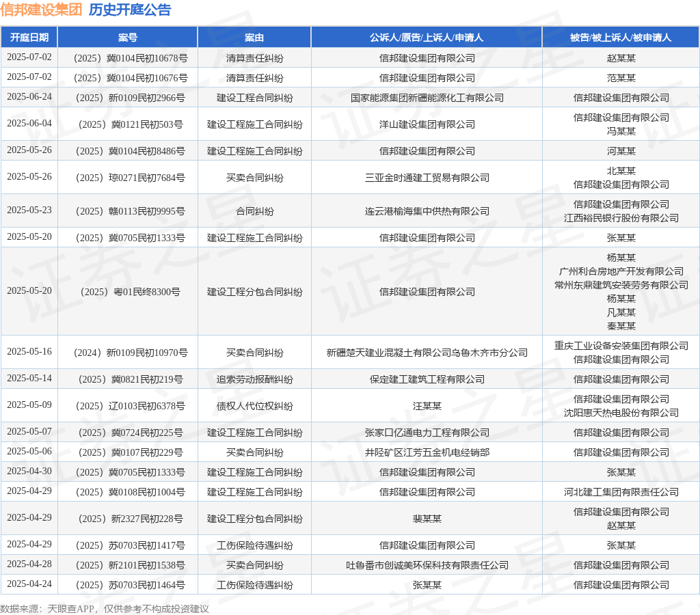Click the 公诉人/原告/上诉人/申请人 column header

pyautogui.click(x=427, y=38)
